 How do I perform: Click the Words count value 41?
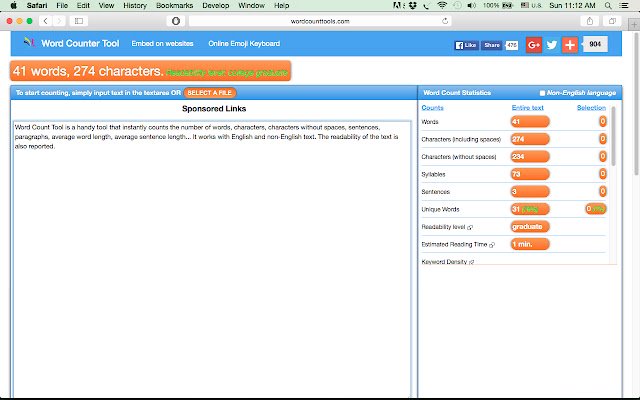(530, 122)
